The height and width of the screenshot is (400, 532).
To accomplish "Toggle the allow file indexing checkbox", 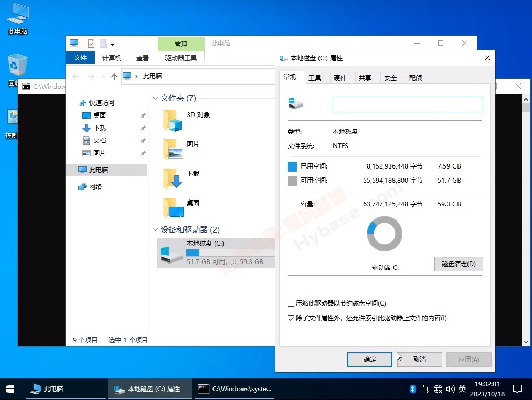I will [x=291, y=319].
